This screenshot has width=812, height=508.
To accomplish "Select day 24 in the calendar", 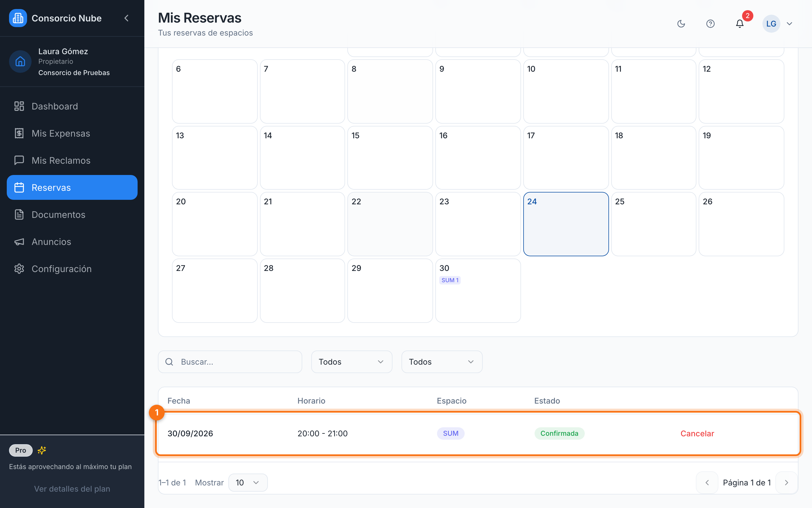I will click(x=566, y=224).
